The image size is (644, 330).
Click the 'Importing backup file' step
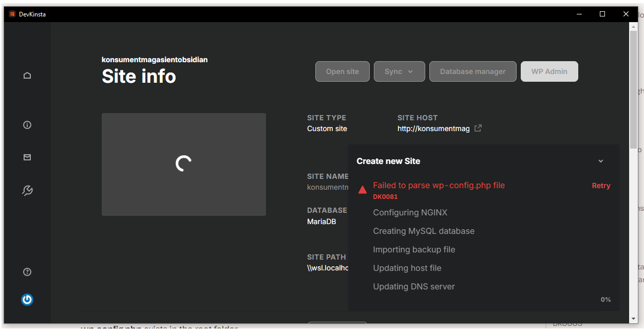tap(414, 249)
